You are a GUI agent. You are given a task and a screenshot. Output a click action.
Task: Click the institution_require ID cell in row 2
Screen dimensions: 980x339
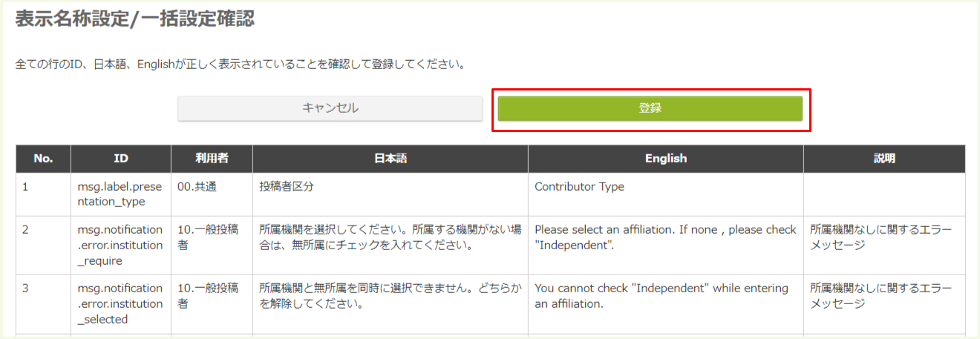point(120,245)
